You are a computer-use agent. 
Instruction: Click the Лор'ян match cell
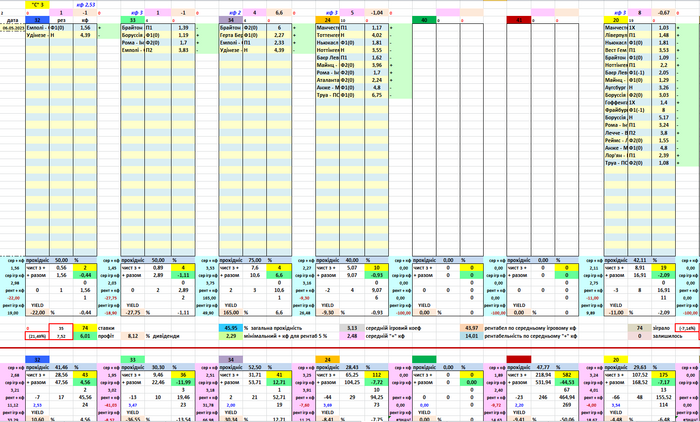[x=616, y=155]
